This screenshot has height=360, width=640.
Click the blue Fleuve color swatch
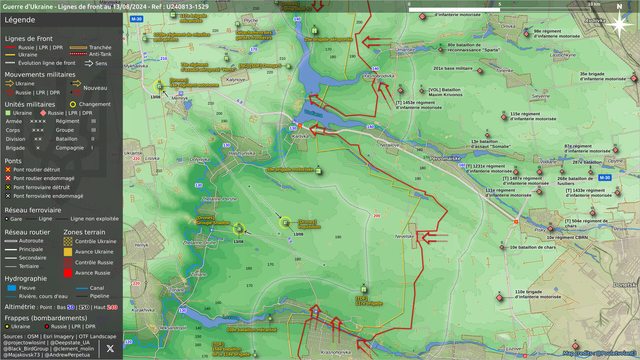(x=12, y=288)
